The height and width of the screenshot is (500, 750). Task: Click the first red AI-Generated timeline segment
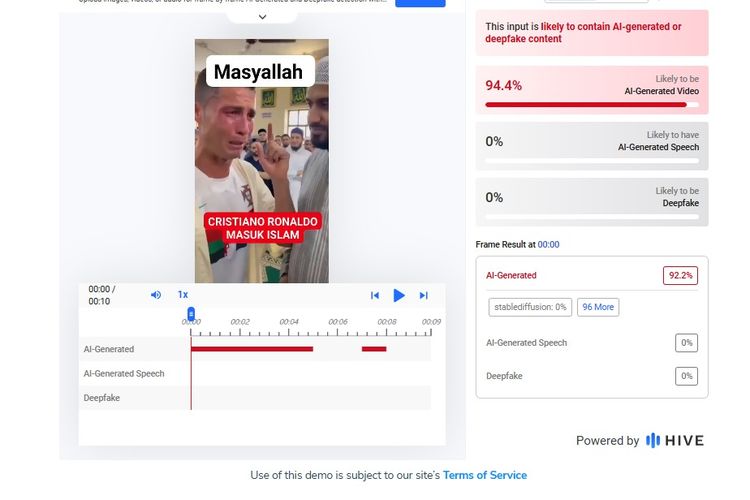click(252, 349)
